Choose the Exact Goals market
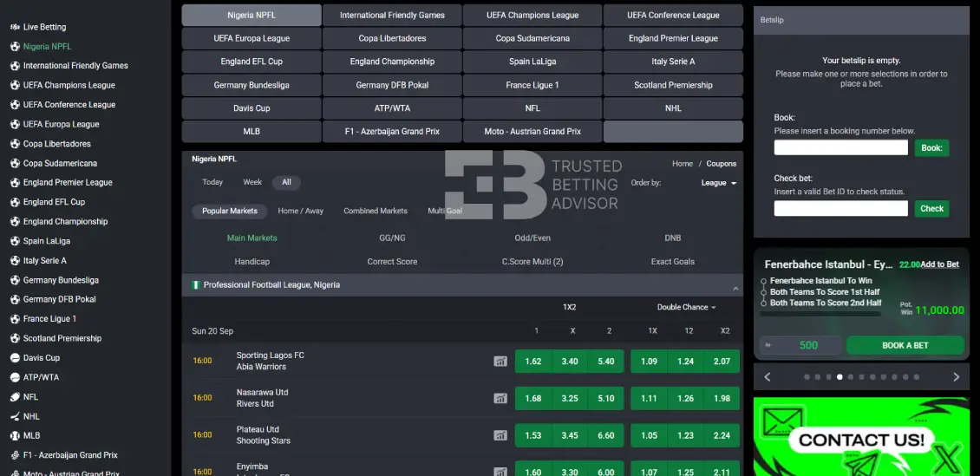 coord(672,262)
